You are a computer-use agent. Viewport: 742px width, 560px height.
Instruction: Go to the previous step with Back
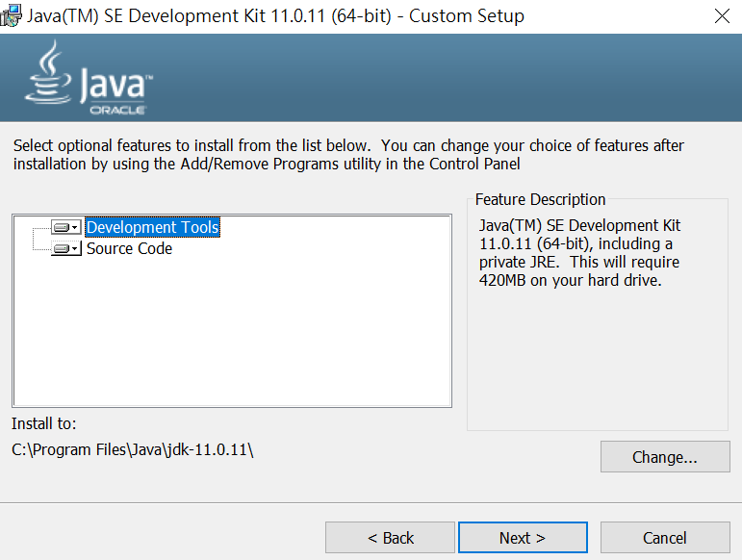point(390,538)
